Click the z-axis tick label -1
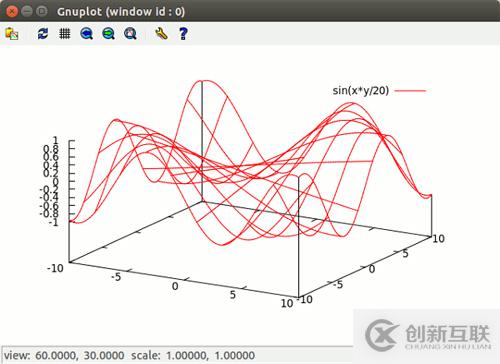Viewport: 500px width, 364px height. click(x=53, y=222)
